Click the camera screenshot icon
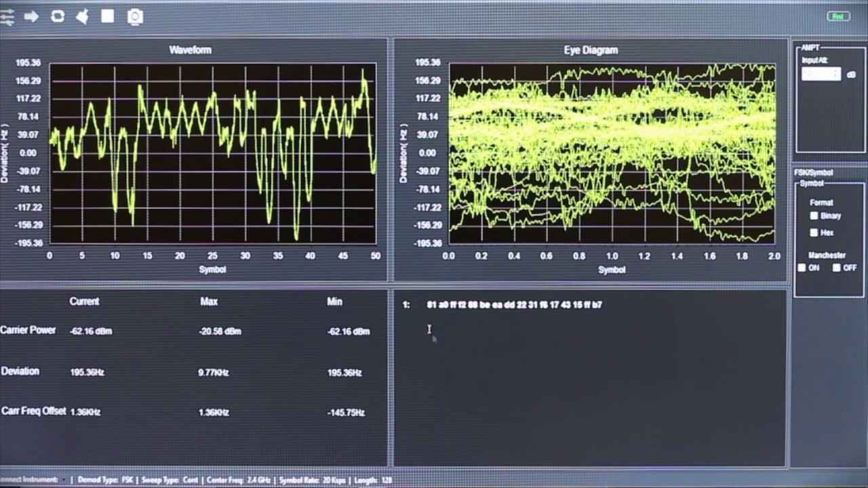Viewport: 868px width, 488px height. click(135, 17)
